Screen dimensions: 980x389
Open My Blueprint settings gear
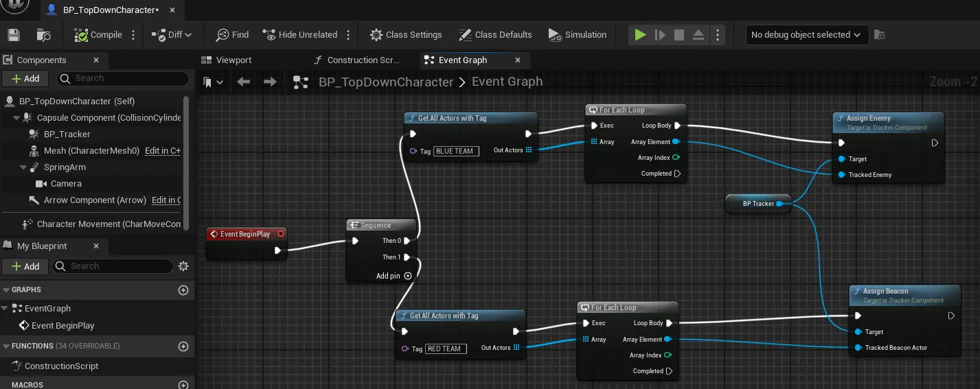183,266
